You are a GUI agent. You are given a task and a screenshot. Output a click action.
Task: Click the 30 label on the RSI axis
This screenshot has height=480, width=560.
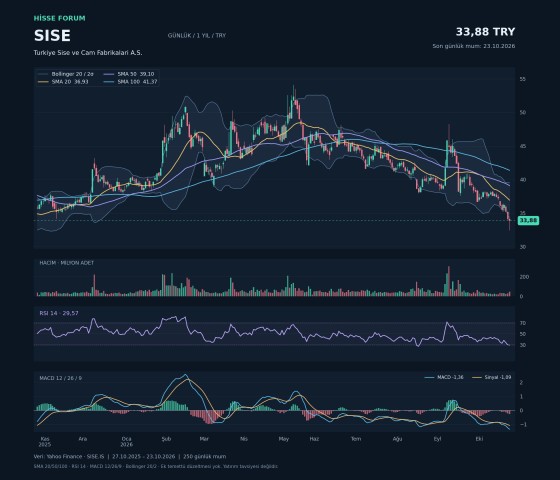coord(522,345)
